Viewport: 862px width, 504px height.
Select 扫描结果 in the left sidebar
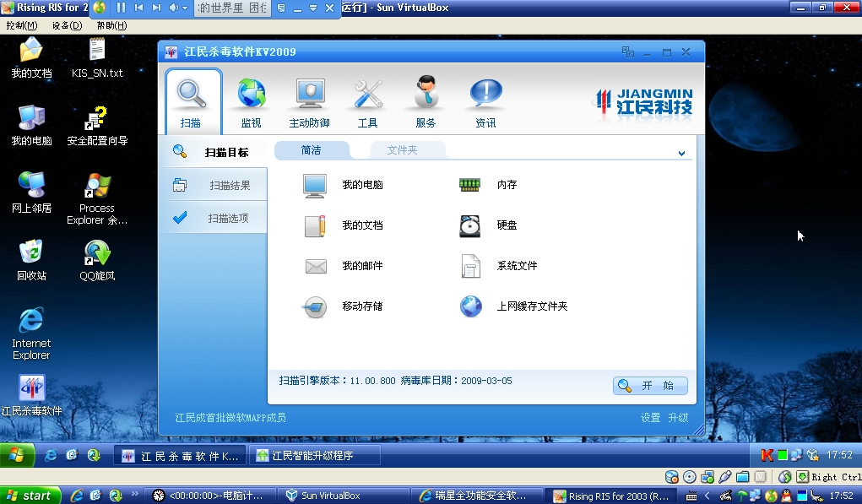point(214,185)
